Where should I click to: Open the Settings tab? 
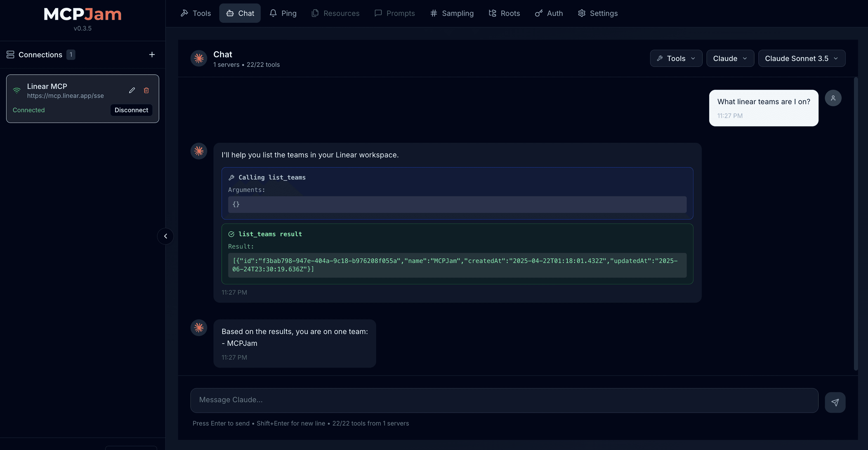(x=598, y=13)
